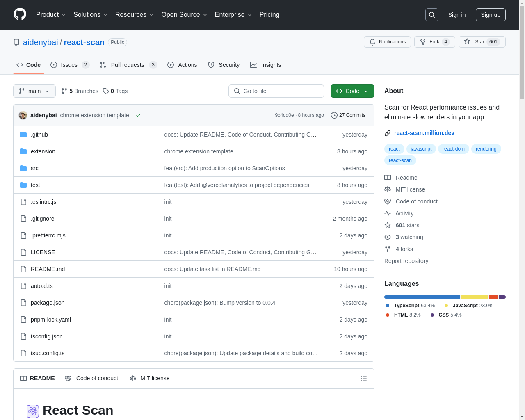Expand the Enterprise menu
Image resolution: width=525 pixels, height=420 pixels.
(x=233, y=15)
